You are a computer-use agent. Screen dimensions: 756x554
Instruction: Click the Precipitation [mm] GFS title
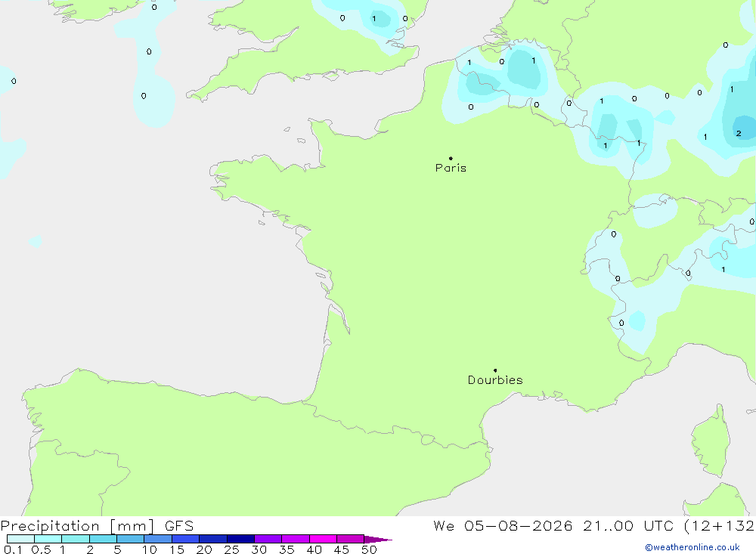click(x=97, y=525)
